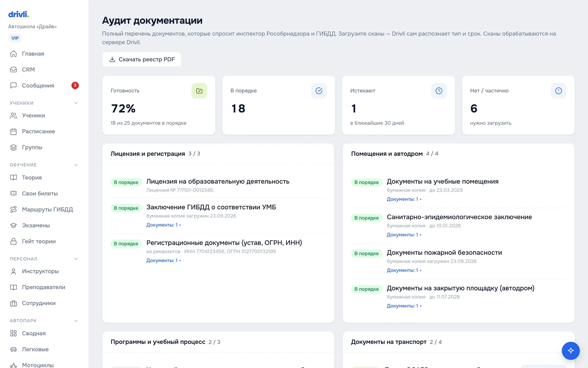Click the lock icon for Гейт теории
588x368 pixels.
(13, 241)
